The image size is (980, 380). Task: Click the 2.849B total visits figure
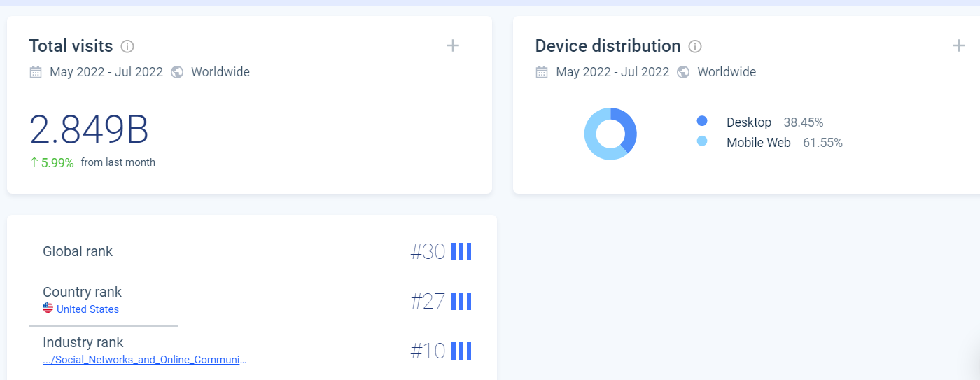tap(89, 129)
